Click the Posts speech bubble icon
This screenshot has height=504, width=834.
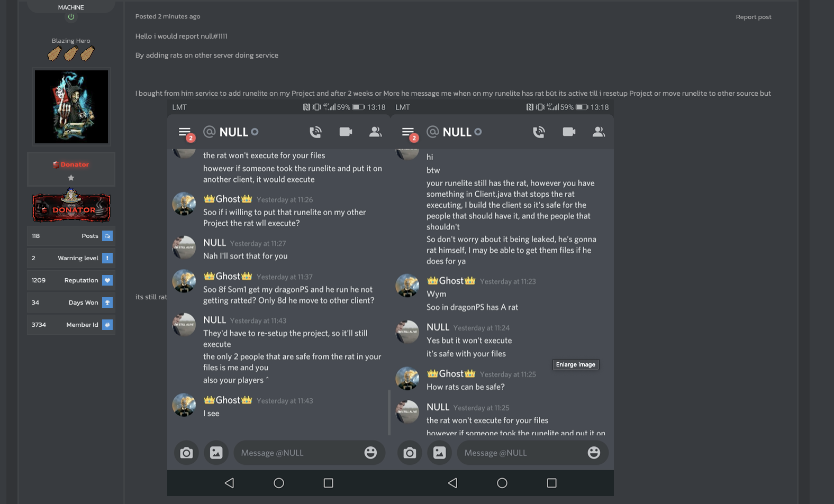tap(107, 236)
